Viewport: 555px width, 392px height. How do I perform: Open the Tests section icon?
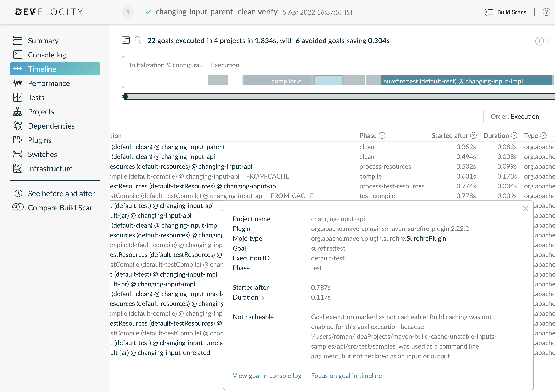[x=17, y=98]
